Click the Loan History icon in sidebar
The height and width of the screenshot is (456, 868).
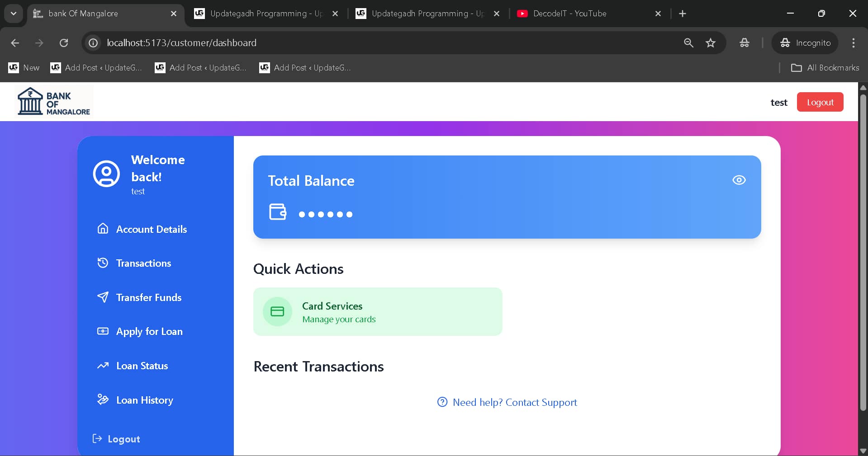(x=103, y=400)
